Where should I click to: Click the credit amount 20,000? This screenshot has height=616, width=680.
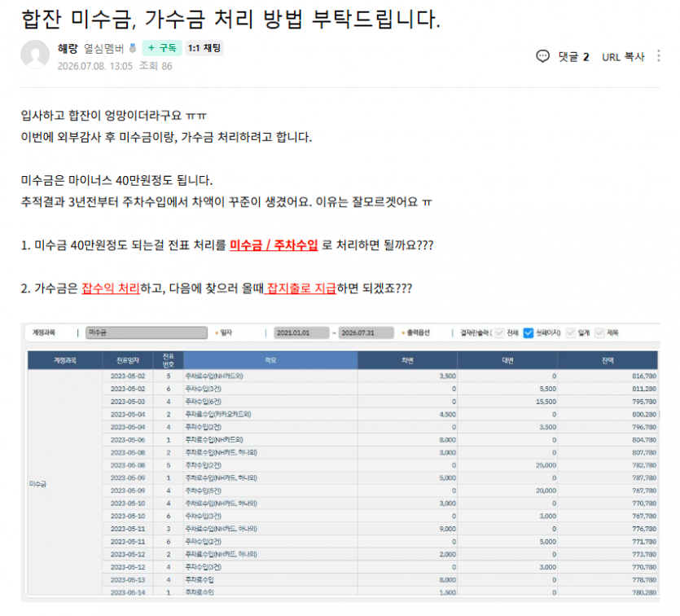point(546,491)
